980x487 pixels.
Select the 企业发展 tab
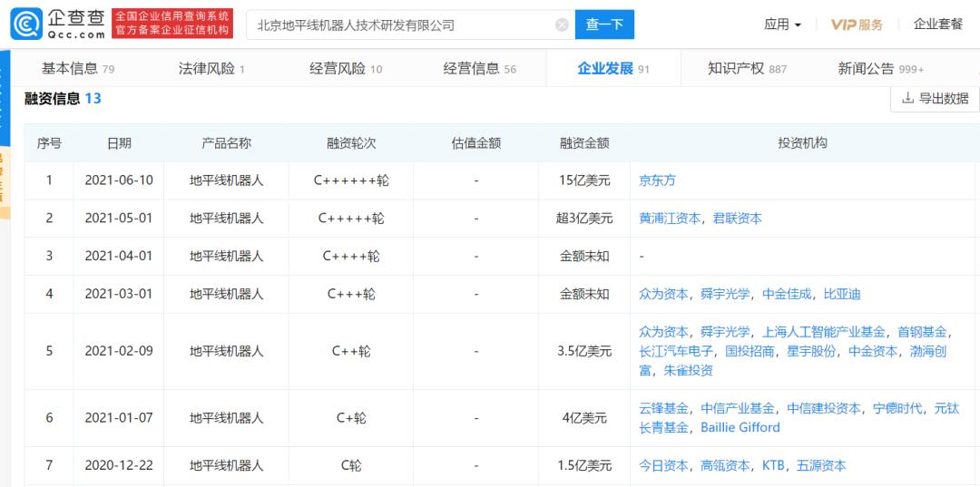coord(613,69)
